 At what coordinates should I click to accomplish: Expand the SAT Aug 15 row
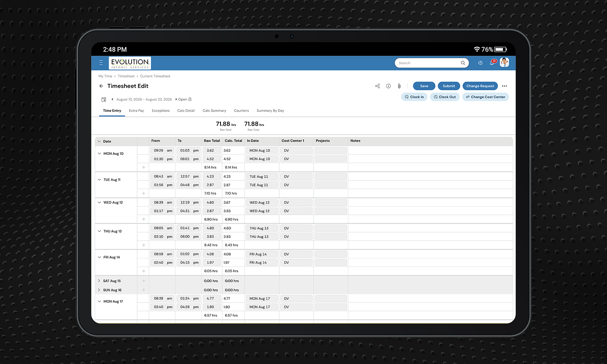click(x=98, y=281)
